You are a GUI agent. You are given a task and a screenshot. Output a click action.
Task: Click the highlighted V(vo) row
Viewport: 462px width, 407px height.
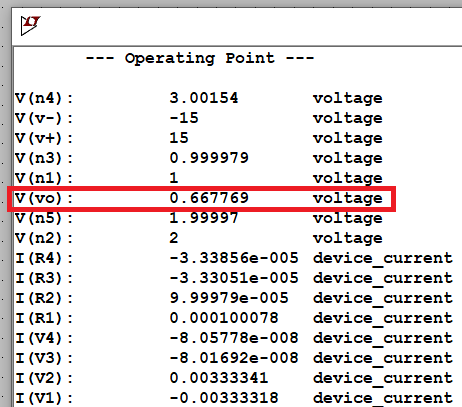click(201, 199)
